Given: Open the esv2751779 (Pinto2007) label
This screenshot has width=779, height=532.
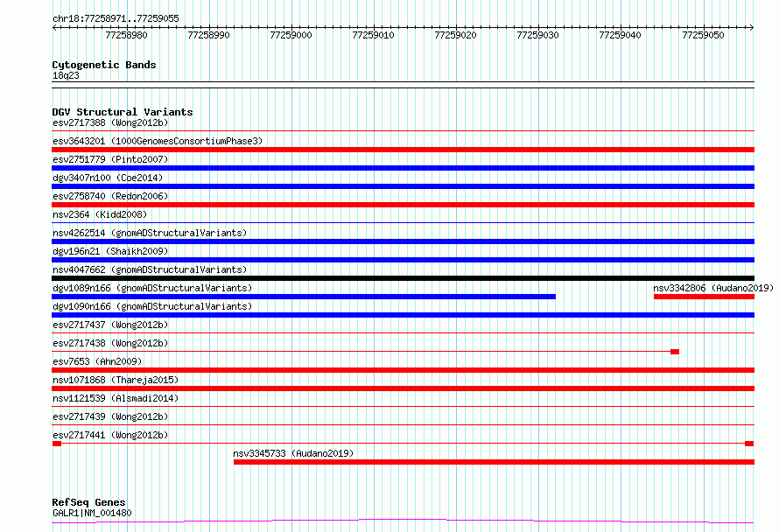Looking at the screenshot, I should pos(110,159).
